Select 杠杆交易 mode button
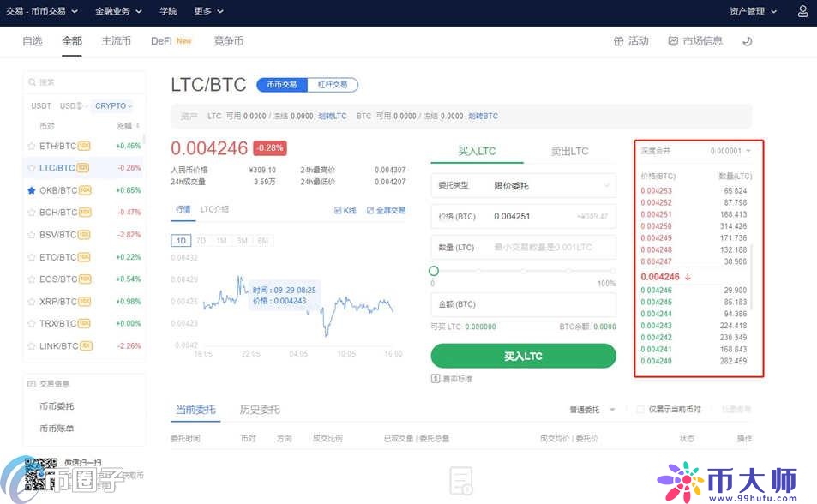The height and width of the screenshot is (504, 817). 333,85
